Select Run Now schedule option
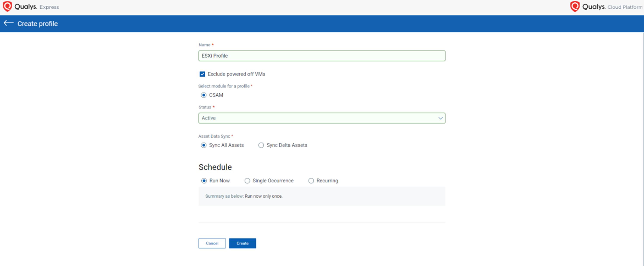The image size is (644, 266). [204, 181]
